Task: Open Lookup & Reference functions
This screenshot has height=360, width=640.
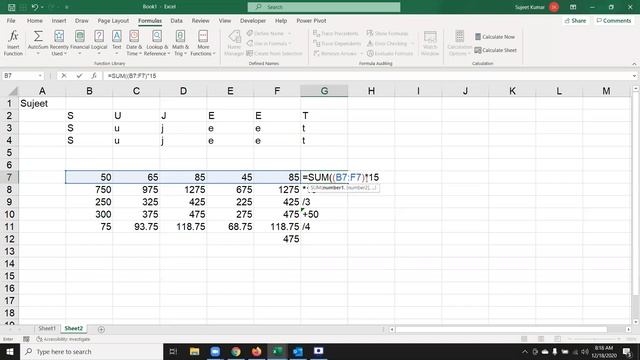Action: pyautogui.click(x=157, y=42)
